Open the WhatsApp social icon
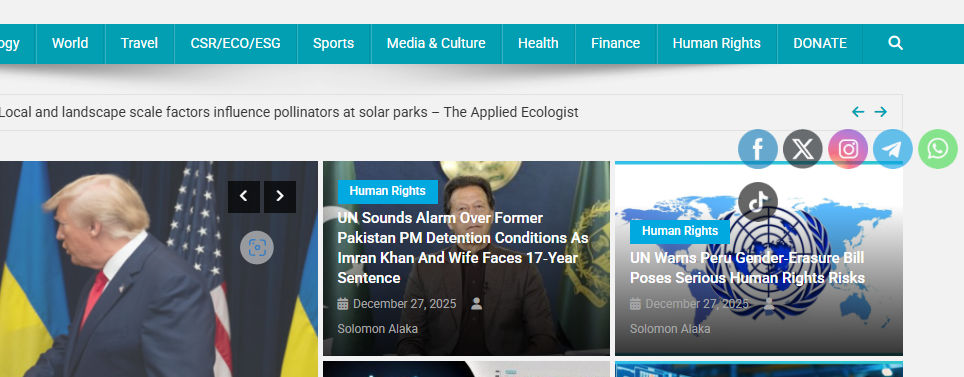Viewport: 964px width, 377px height. (x=938, y=149)
